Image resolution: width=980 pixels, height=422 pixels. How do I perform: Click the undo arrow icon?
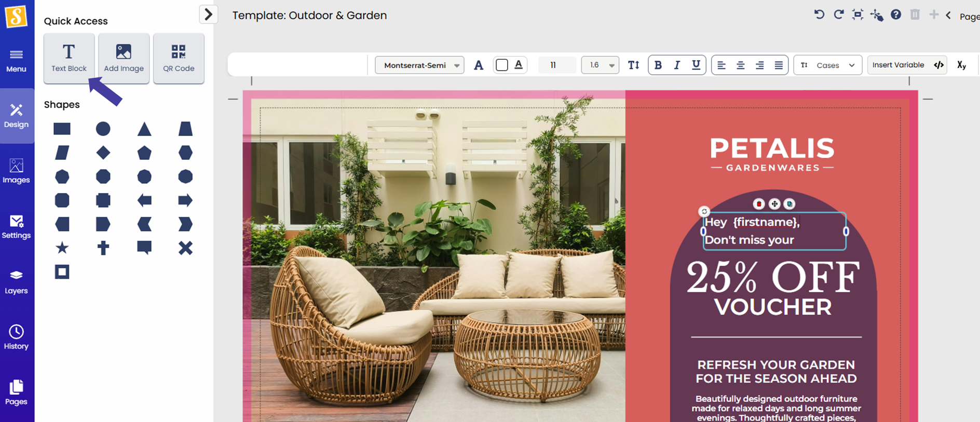pos(819,15)
